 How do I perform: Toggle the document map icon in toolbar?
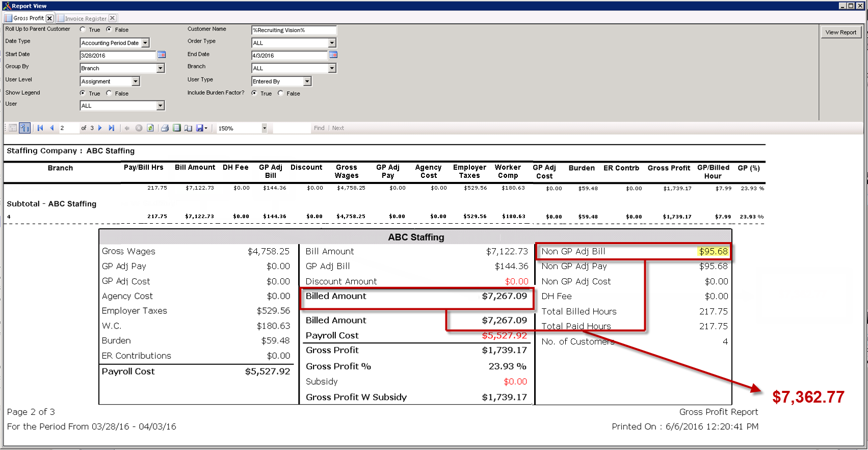(24, 128)
